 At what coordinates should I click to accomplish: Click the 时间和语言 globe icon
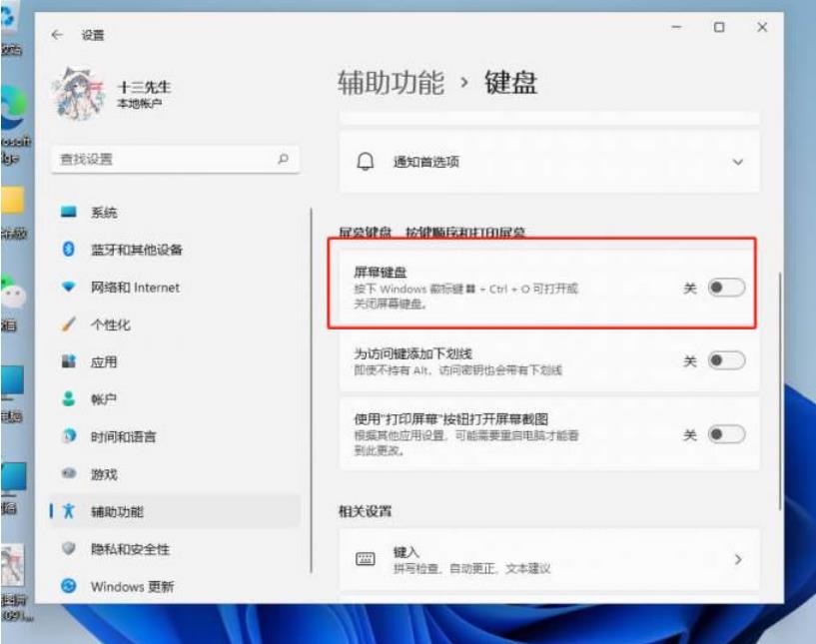pyautogui.click(x=68, y=436)
